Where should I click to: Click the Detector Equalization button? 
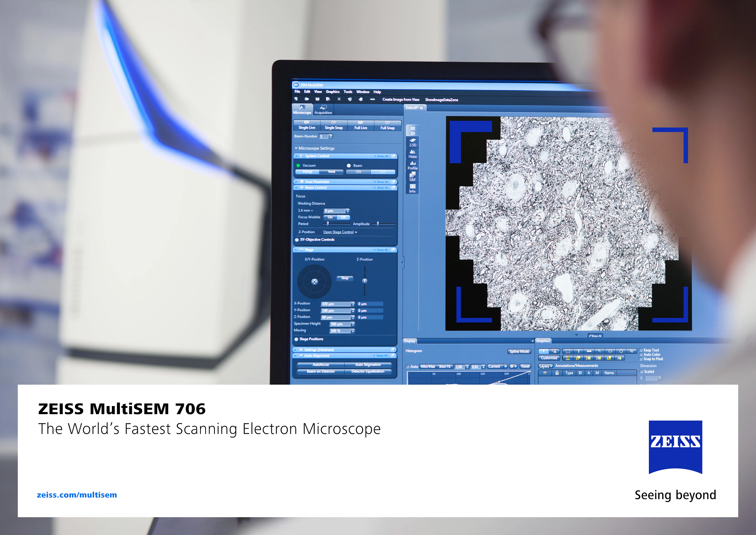point(368,371)
